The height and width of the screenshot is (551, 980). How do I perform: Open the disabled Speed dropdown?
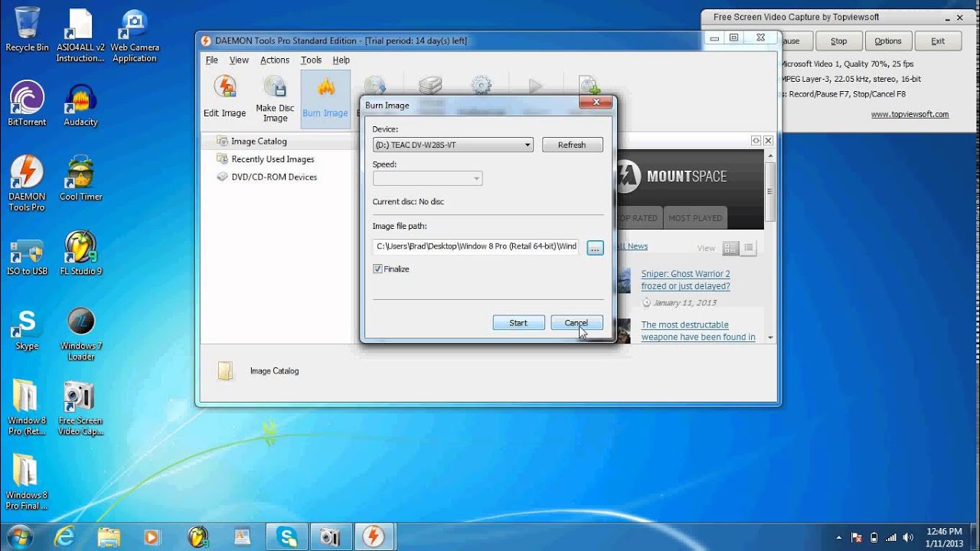point(427,178)
